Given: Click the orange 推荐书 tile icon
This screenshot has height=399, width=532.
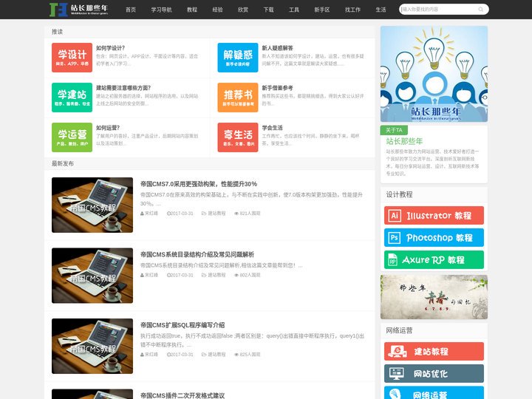Looking at the screenshot, I should pos(238,98).
